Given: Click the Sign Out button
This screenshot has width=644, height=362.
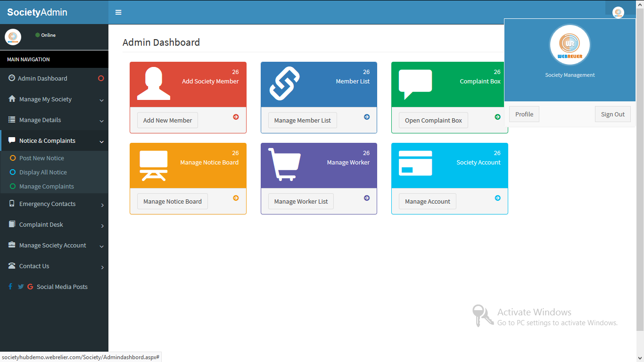Looking at the screenshot, I should 612,114.
